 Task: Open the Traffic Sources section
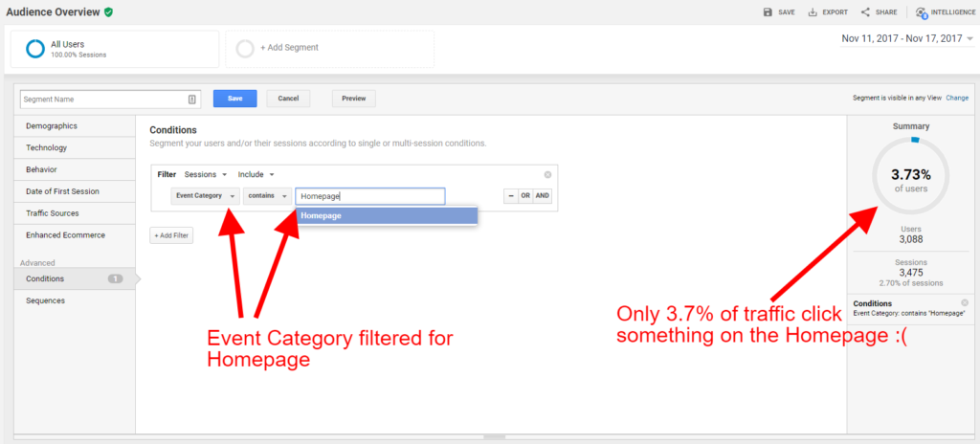click(75, 213)
